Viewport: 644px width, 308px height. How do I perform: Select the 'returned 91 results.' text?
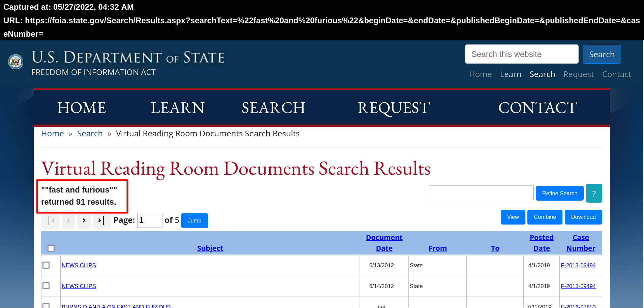(79, 202)
